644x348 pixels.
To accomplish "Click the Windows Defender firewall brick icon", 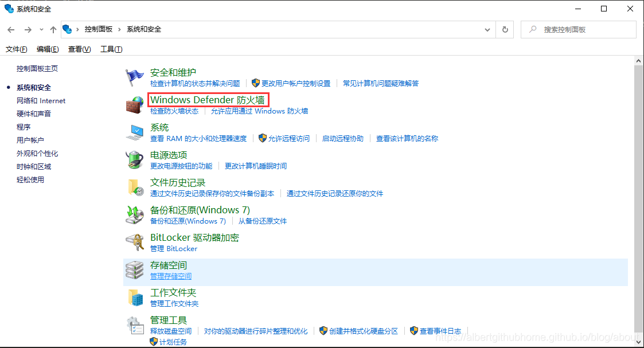I will (134, 105).
